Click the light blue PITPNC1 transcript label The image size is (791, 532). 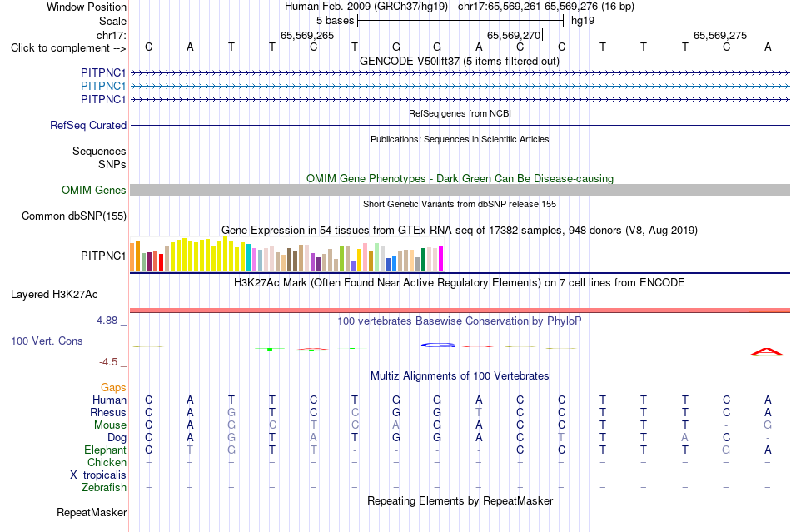pyautogui.click(x=103, y=87)
